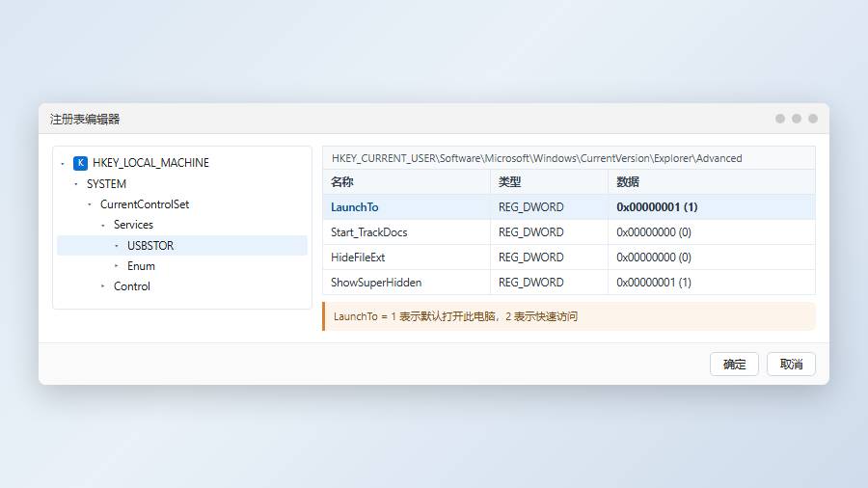Click the blue K icon beside HKEY_LOCAL_MACHINE
This screenshot has height=488, width=868.
[x=80, y=163]
